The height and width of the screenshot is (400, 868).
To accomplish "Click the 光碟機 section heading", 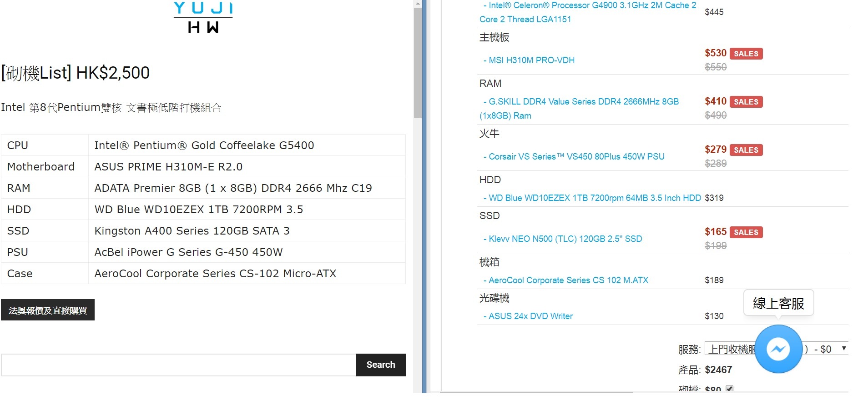I will click(494, 298).
